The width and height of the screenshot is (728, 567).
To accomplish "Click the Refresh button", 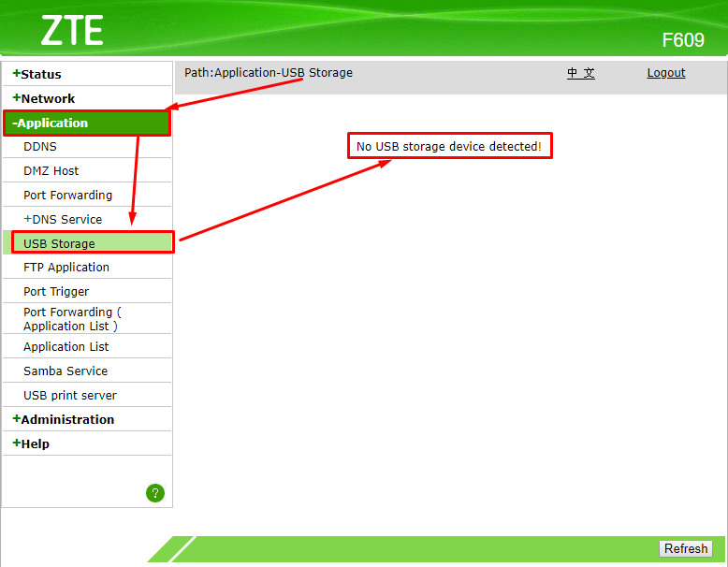I will coord(686,548).
